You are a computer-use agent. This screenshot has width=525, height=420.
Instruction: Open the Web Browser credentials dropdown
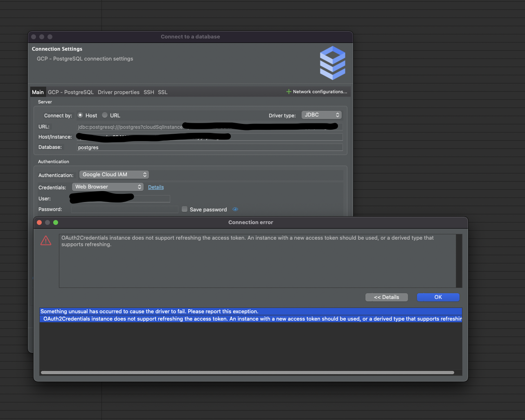[108, 187]
